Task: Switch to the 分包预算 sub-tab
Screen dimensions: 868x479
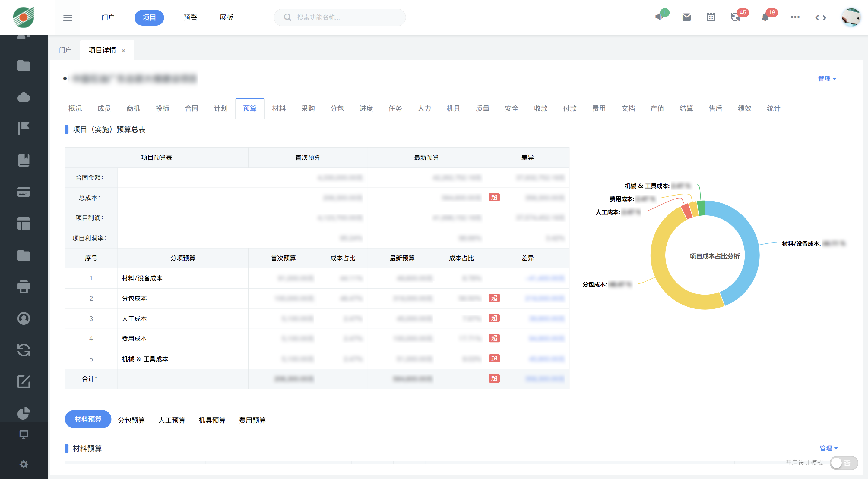Action: 131,420
